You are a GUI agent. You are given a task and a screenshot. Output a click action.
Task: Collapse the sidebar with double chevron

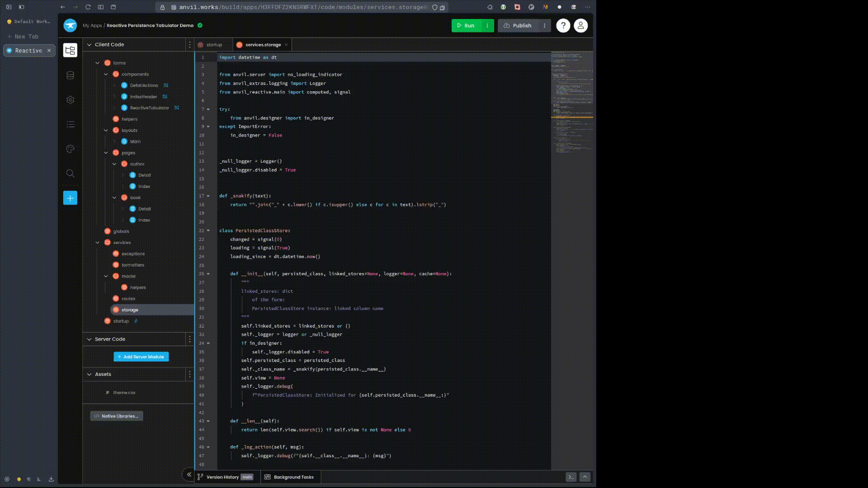coord(189,474)
